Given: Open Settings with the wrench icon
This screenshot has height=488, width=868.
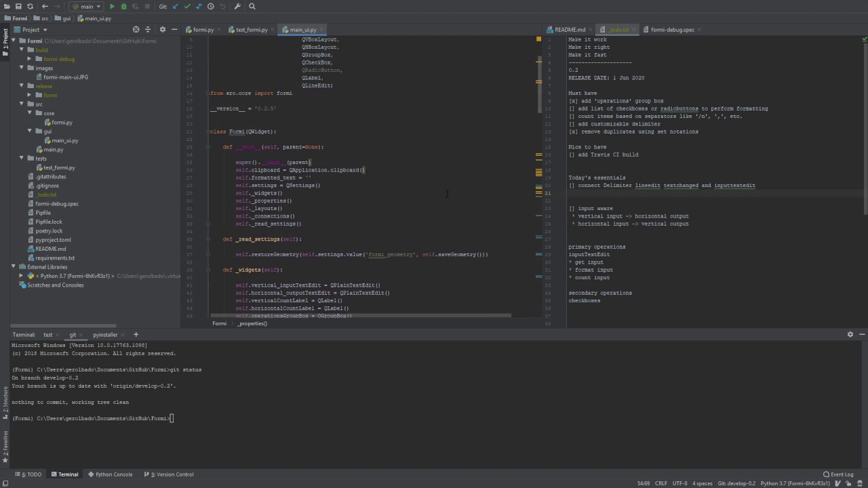Looking at the screenshot, I should 237,6.
